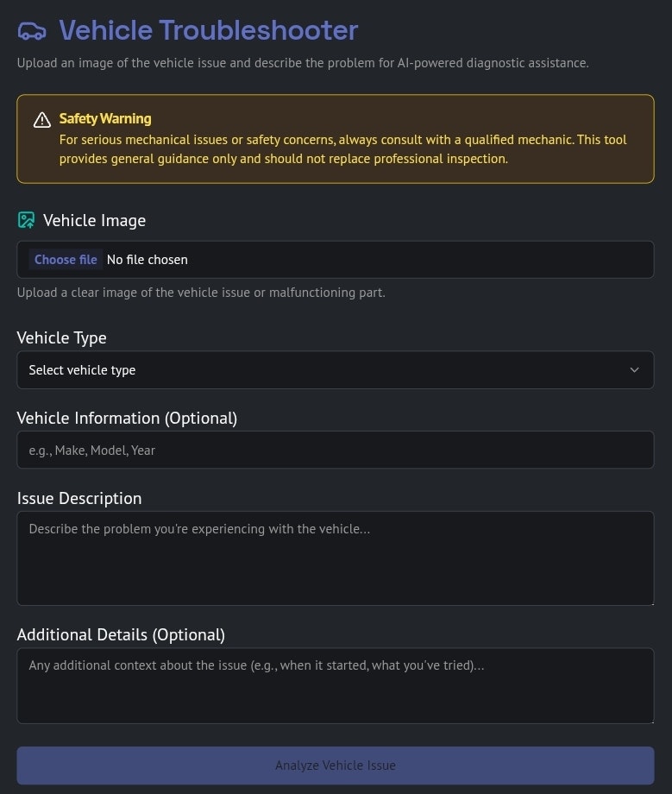672x794 pixels.
Task: Click the No file chosen text
Action: click(147, 260)
